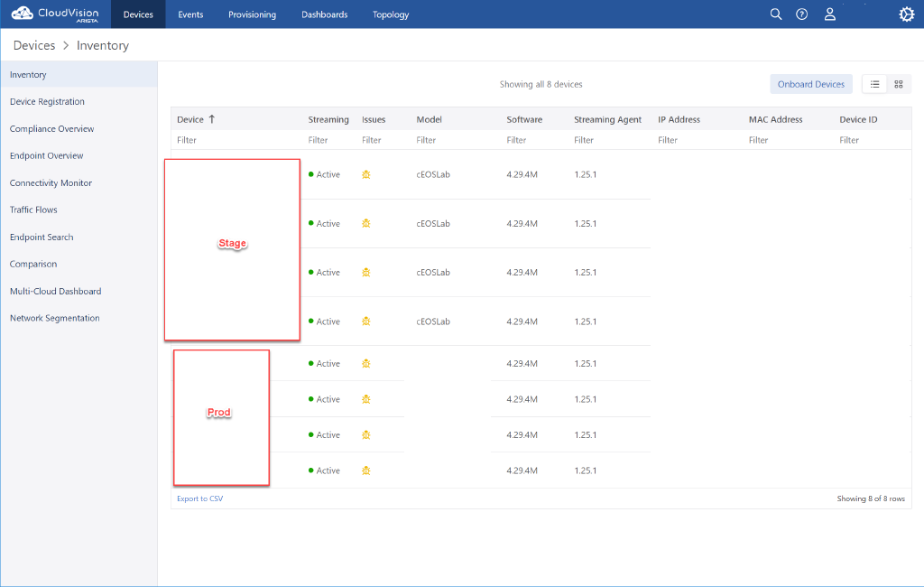Go to the Provisioning tab
Image resolution: width=924 pixels, height=587 pixels.
point(252,14)
